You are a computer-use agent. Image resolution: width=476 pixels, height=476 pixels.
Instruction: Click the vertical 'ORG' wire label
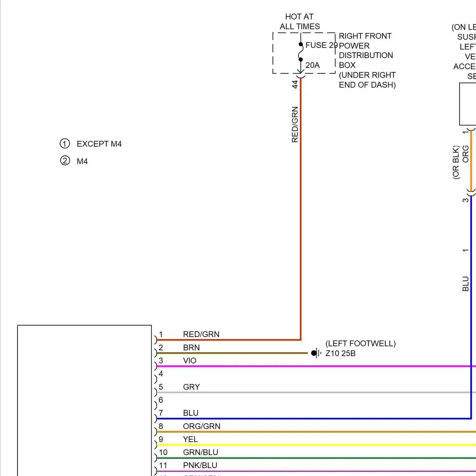tap(466, 154)
